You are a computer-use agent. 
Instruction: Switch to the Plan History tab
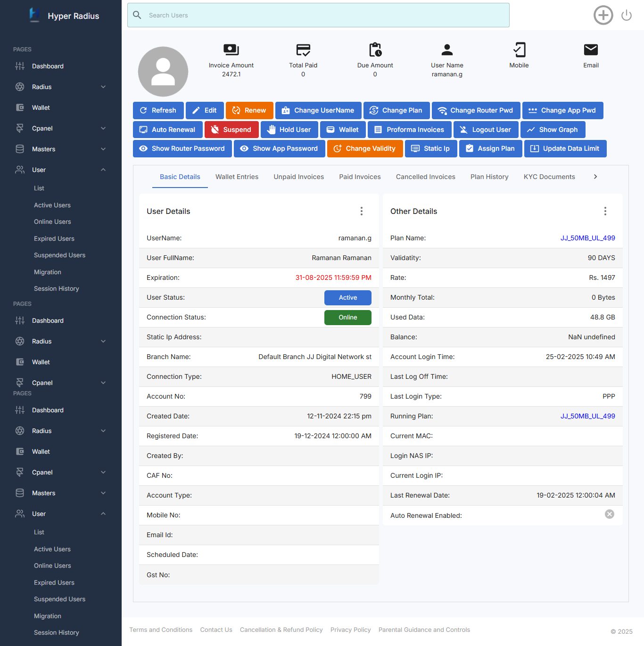tap(489, 177)
